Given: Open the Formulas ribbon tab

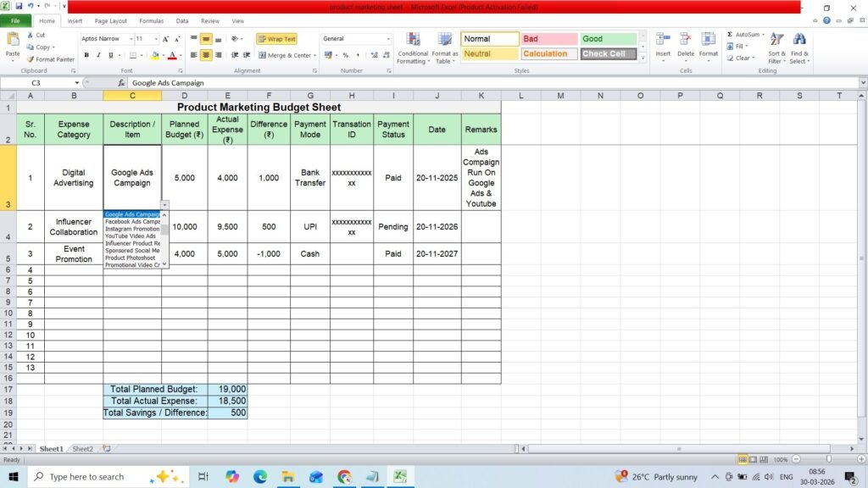Looking at the screenshot, I should [x=151, y=21].
